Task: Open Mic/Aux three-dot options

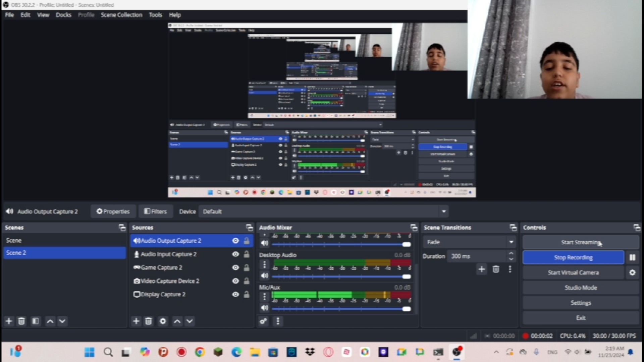Action: point(265,297)
